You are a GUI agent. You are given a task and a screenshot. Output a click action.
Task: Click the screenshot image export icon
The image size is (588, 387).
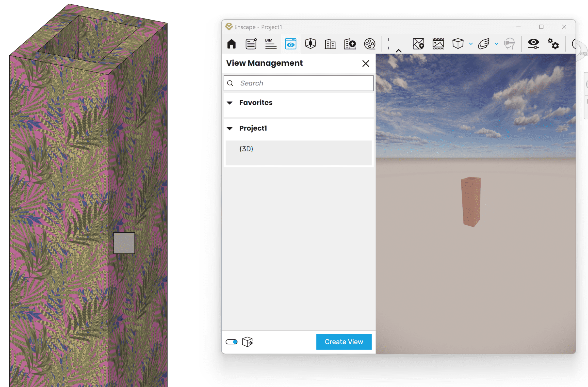[438, 44]
